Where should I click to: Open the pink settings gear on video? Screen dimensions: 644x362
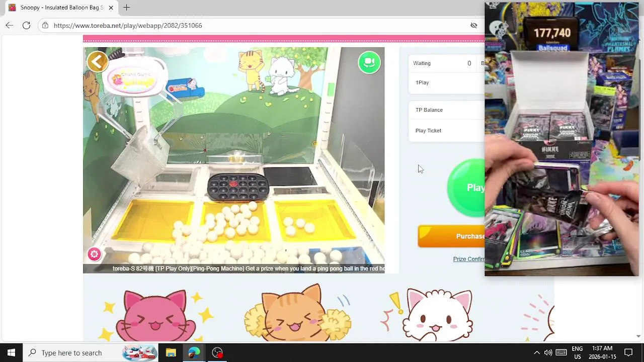[x=94, y=254]
